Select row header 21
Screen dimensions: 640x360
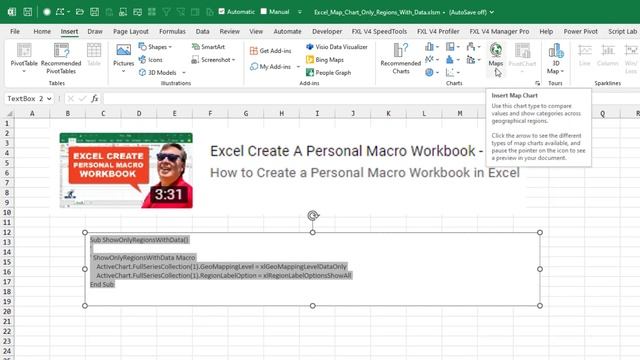[7, 321]
